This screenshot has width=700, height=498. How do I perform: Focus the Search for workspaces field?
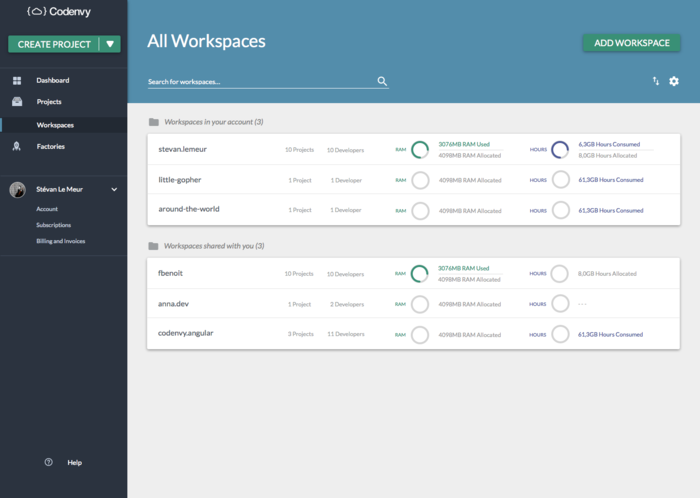click(260, 81)
